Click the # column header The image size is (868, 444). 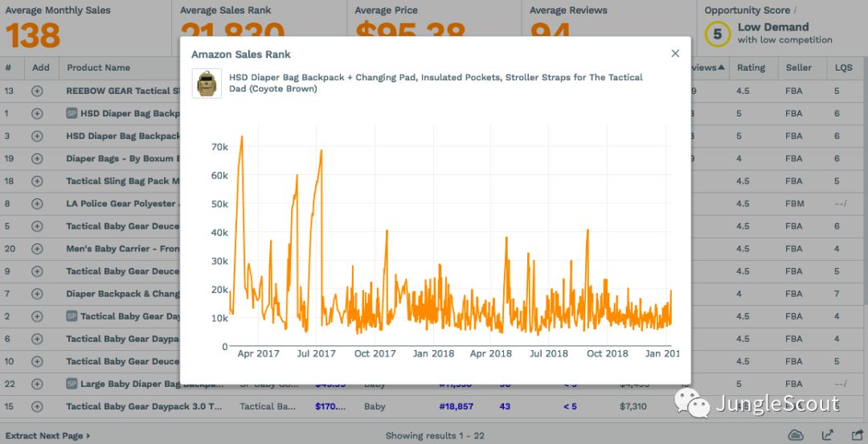(8, 67)
